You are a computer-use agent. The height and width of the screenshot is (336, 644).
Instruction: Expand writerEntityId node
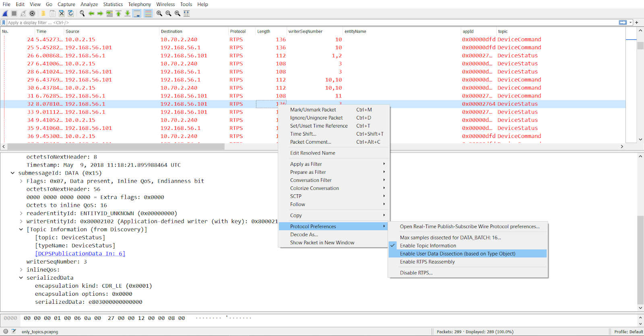pyautogui.click(x=21, y=221)
